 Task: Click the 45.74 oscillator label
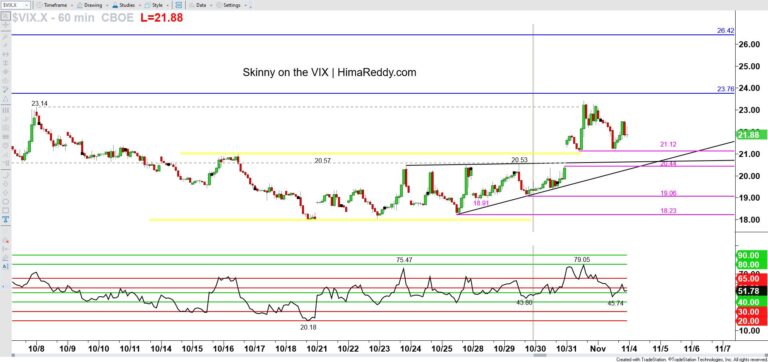point(615,303)
